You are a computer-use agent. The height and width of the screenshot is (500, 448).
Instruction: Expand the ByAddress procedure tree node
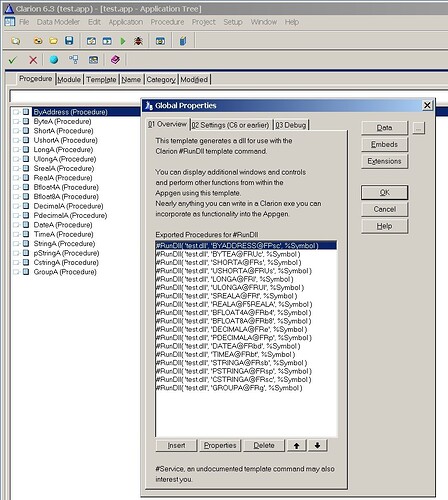[x=16, y=112]
